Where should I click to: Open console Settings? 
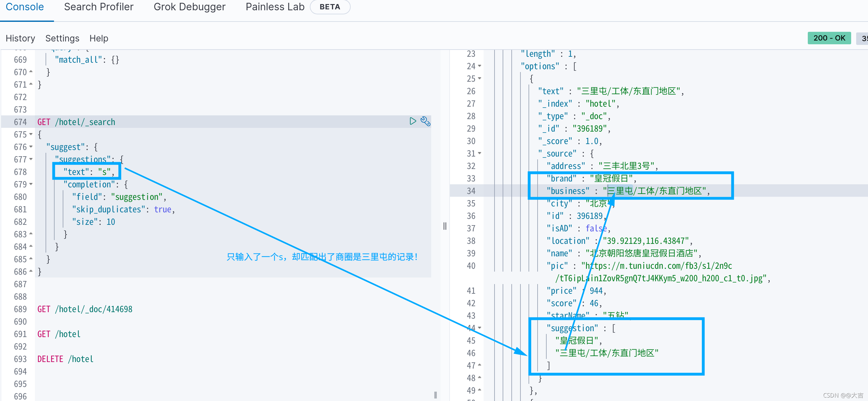(62, 38)
